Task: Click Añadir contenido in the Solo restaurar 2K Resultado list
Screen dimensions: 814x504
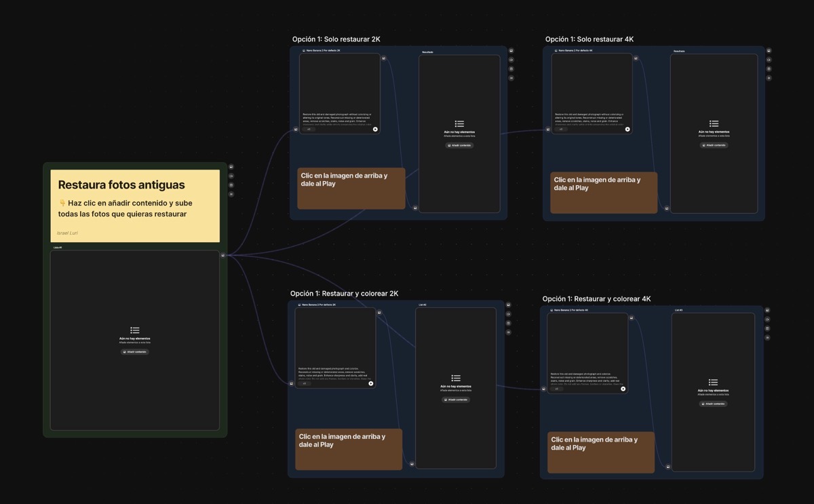Action: 459,144
